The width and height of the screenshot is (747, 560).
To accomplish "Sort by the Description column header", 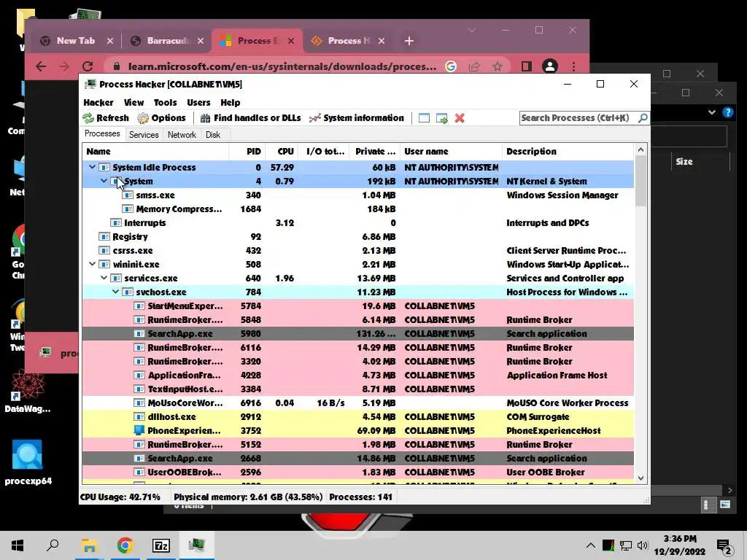I will pyautogui.click(x=568, y=152).
